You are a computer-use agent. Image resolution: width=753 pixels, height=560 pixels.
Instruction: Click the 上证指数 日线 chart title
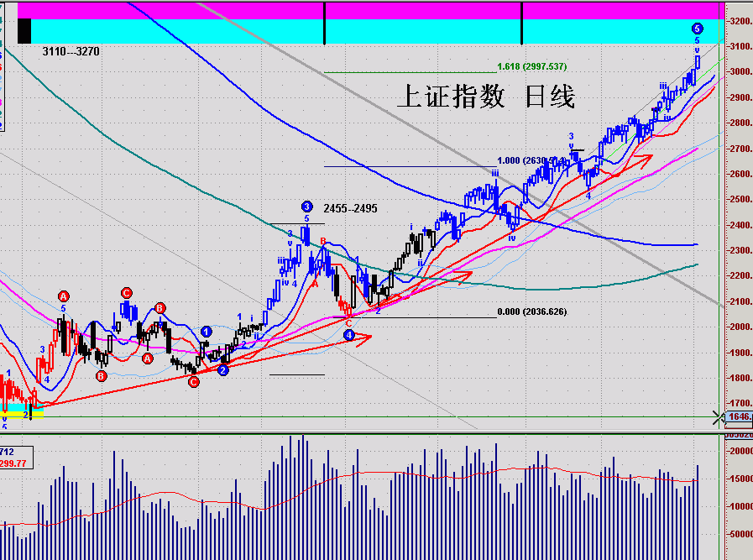point(486,97)
